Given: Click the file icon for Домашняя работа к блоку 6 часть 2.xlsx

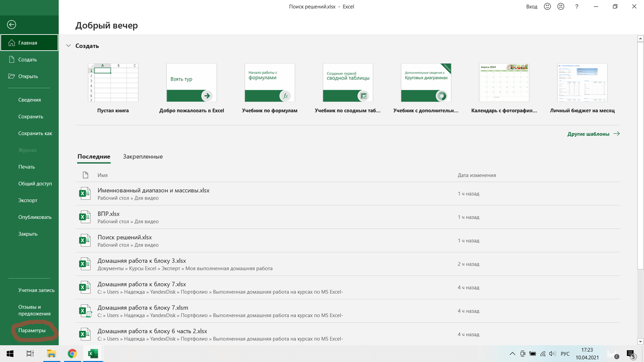Looking at the screenshot, I should pyautogui.click(x=85, y=335).
